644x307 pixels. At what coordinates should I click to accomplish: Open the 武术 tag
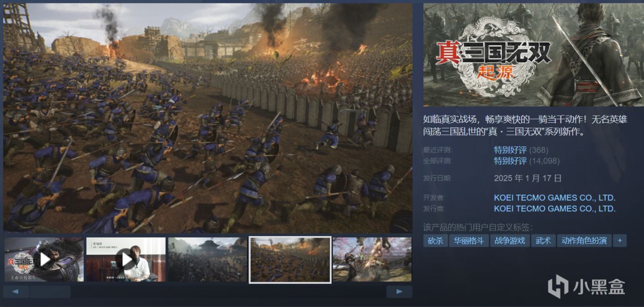[x=543, y=241]
